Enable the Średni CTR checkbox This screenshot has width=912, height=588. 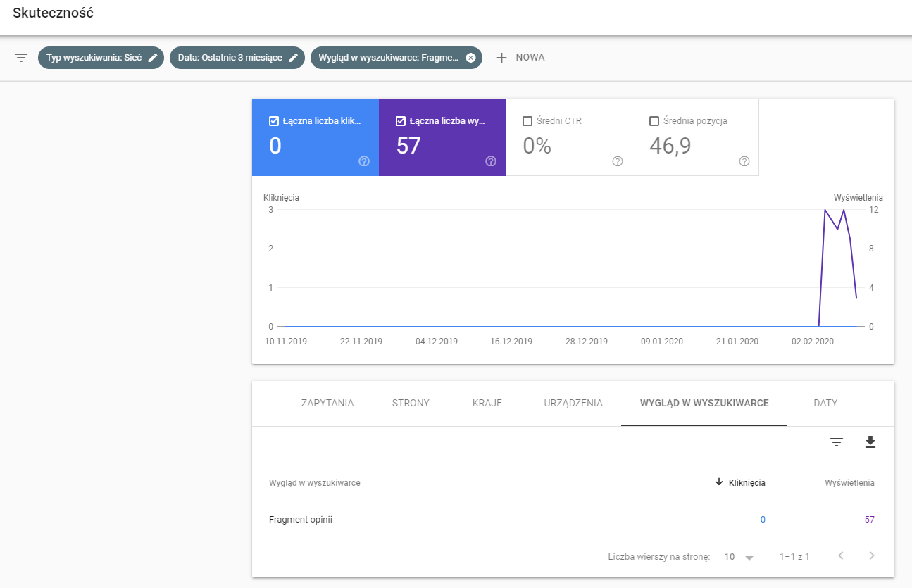[x=527, y=121]
